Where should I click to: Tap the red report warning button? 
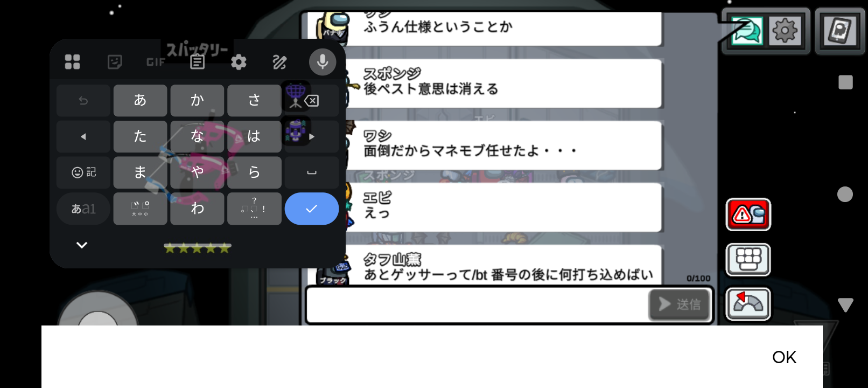pyautogui.click(x=748, y=214)
